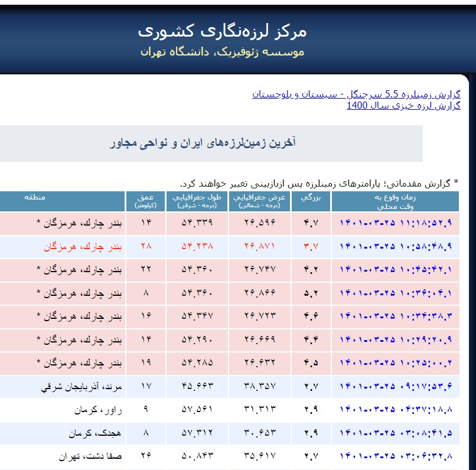Select magnitude 4.4 cell
This screenshot has width=476, height=470.
point(311,340)
